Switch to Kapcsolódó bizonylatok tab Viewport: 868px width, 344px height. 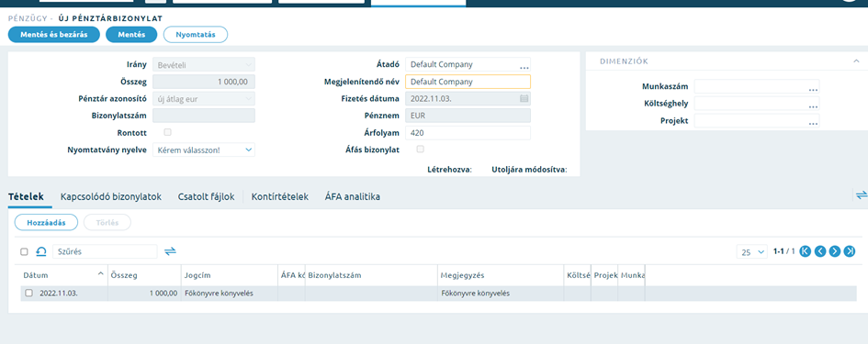(x=111, y=197)
